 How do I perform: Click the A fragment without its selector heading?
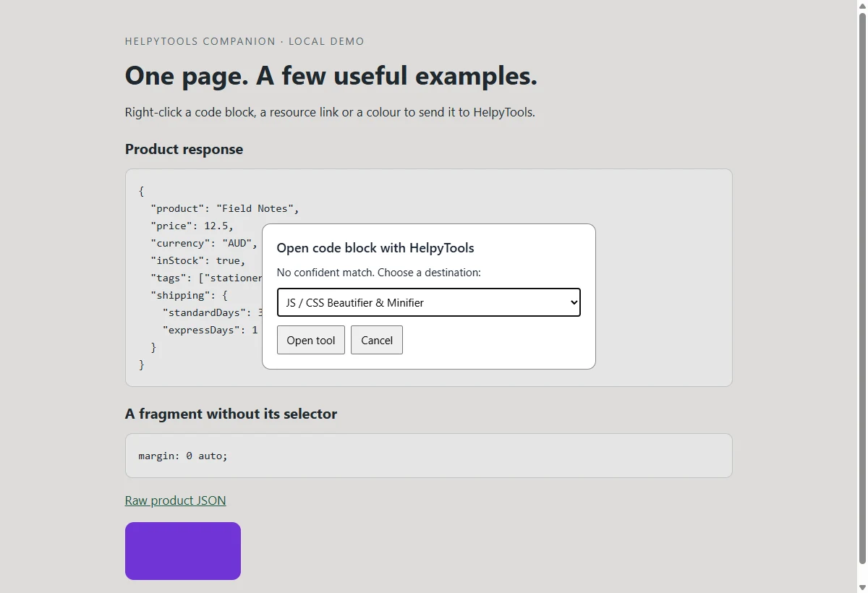pyautogui.click(x=231, y=414)
